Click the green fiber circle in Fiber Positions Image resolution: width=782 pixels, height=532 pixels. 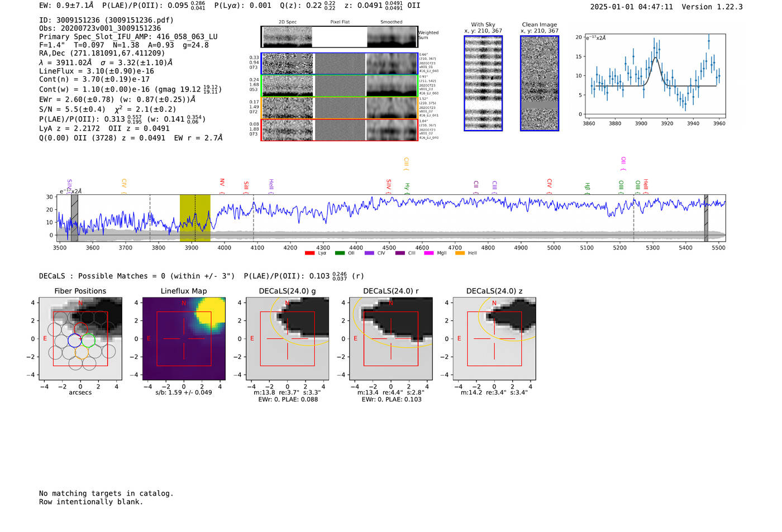[x=88, y=340]
